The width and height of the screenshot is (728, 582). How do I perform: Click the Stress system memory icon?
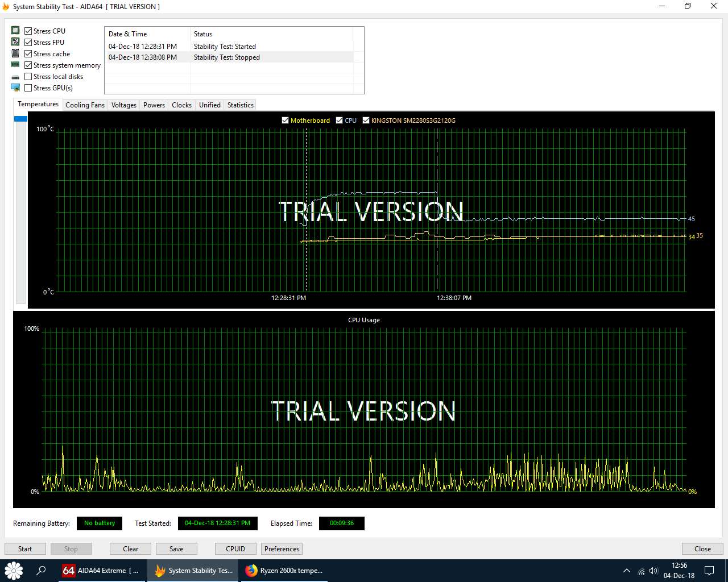pyautogui.click(x=15, y=65)
